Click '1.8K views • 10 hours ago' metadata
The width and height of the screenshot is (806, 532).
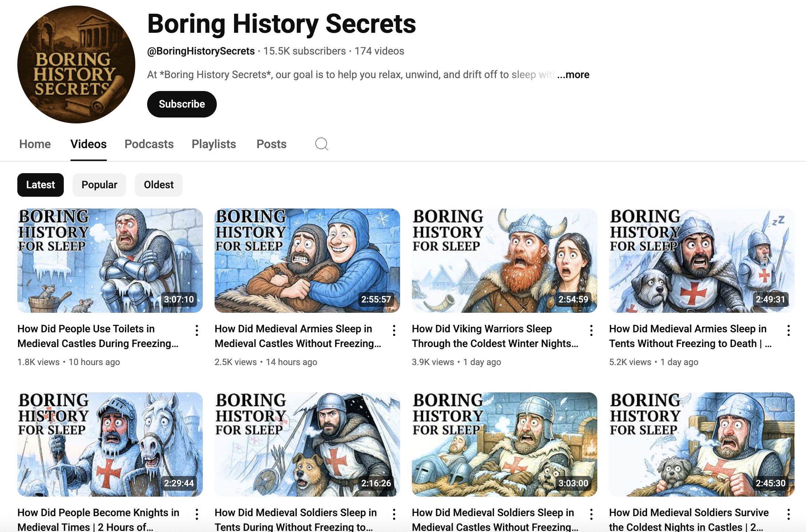pyautogui.click(x=69, y=362)
